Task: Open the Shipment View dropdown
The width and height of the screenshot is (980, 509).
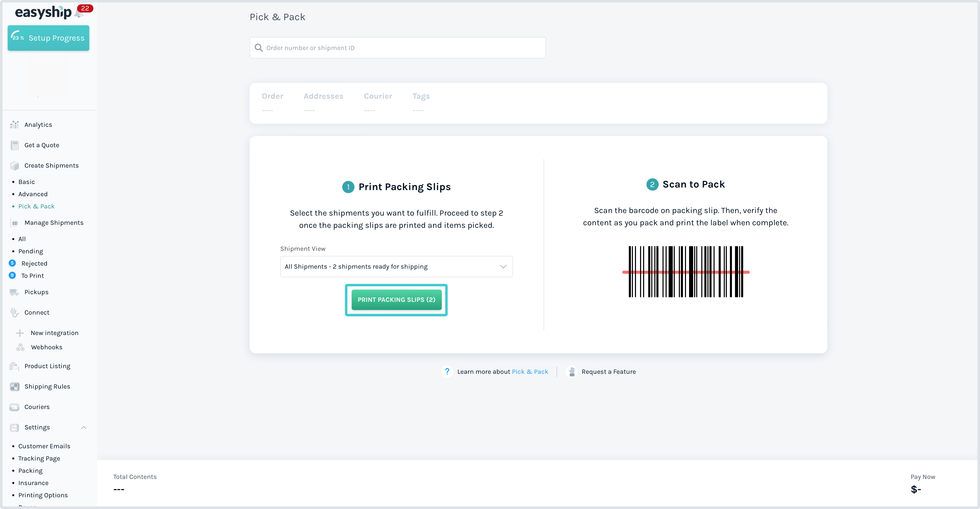Action: [x=396, y=267]
